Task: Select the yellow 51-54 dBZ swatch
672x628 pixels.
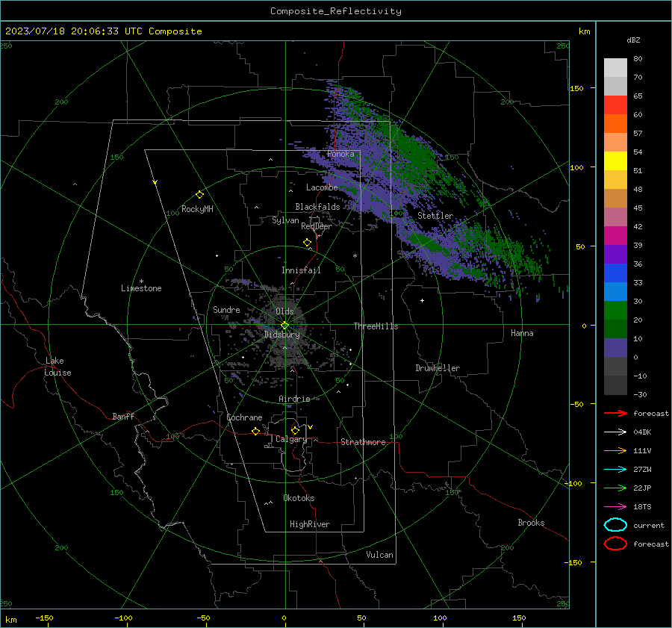Action: pos(615,161)
